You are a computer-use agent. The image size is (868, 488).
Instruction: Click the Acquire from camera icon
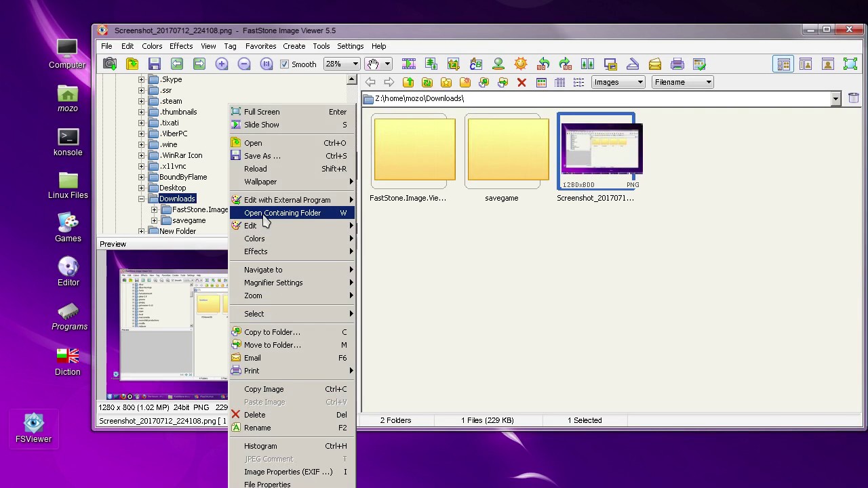tap(110, 64)
